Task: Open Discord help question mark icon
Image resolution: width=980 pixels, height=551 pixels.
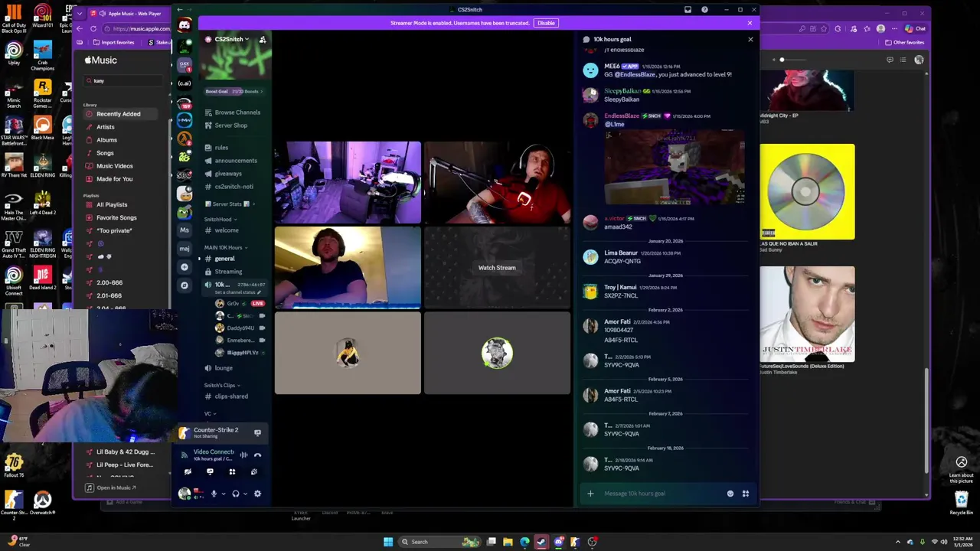Action: [704, 10]
